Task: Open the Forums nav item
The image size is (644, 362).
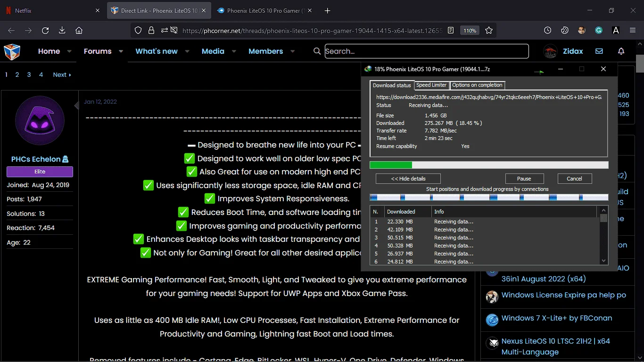Action: coord(98,51)
